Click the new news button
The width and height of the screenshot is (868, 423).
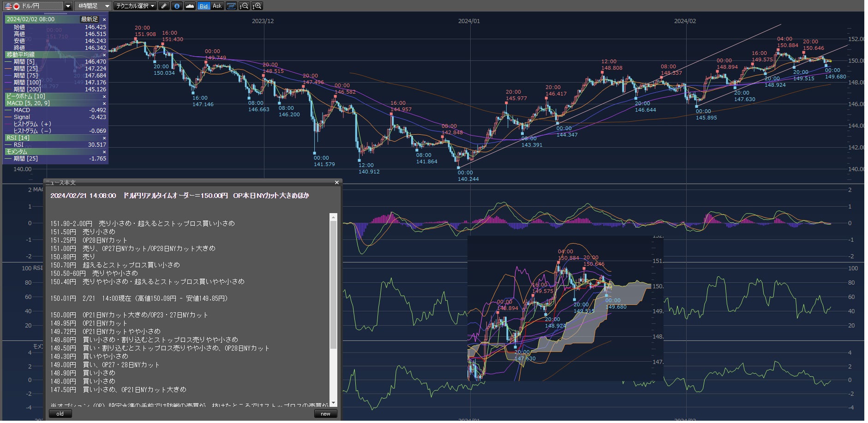[325, 414]
